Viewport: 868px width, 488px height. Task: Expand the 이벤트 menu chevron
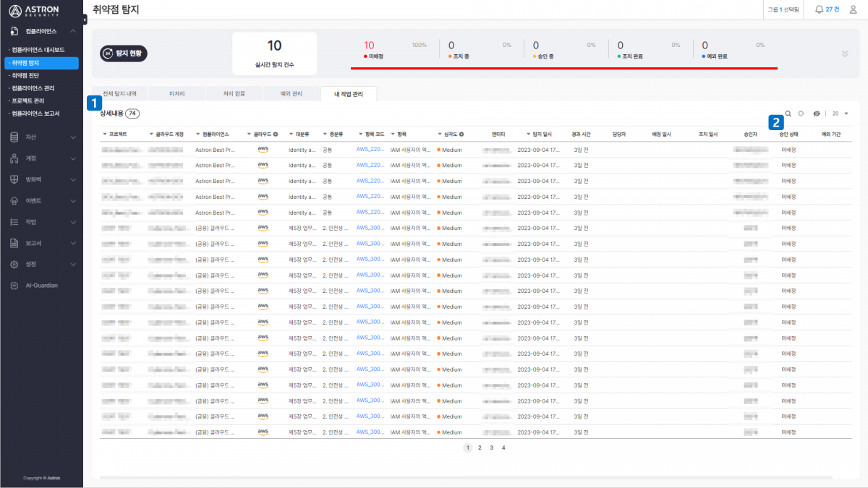coord(73,200)
